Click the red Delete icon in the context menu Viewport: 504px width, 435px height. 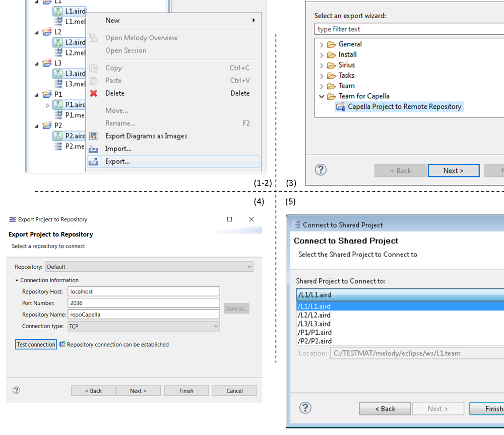pyautogui.click(x=95, y=93)
